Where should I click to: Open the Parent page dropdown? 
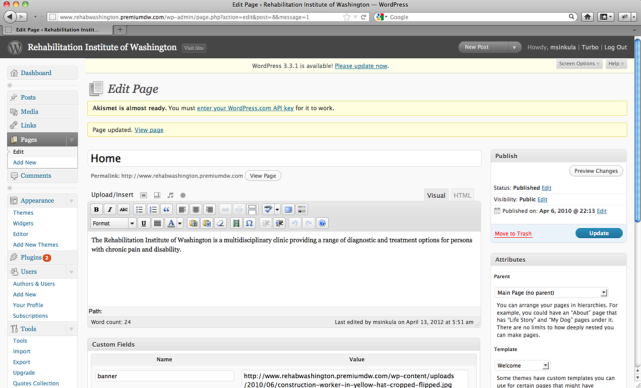(x=551, y=293)
